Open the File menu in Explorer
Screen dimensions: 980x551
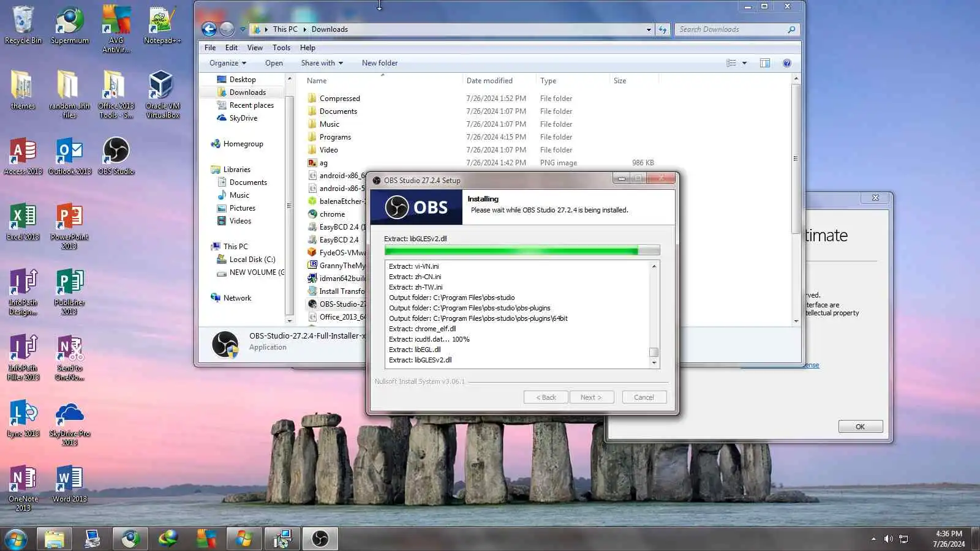click(210, 48)
